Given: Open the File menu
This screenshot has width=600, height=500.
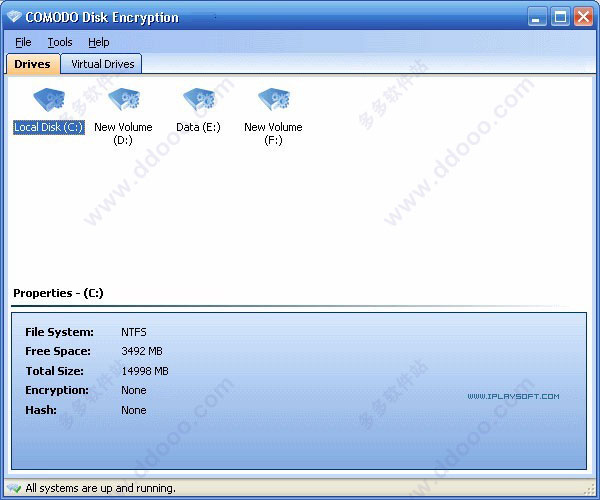Looking at the screenshot, I should 23,42.
